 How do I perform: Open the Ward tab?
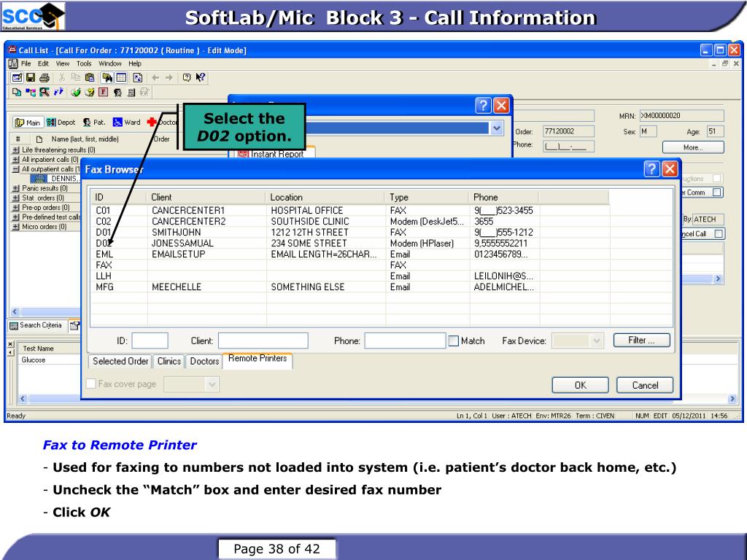[127, 122]
